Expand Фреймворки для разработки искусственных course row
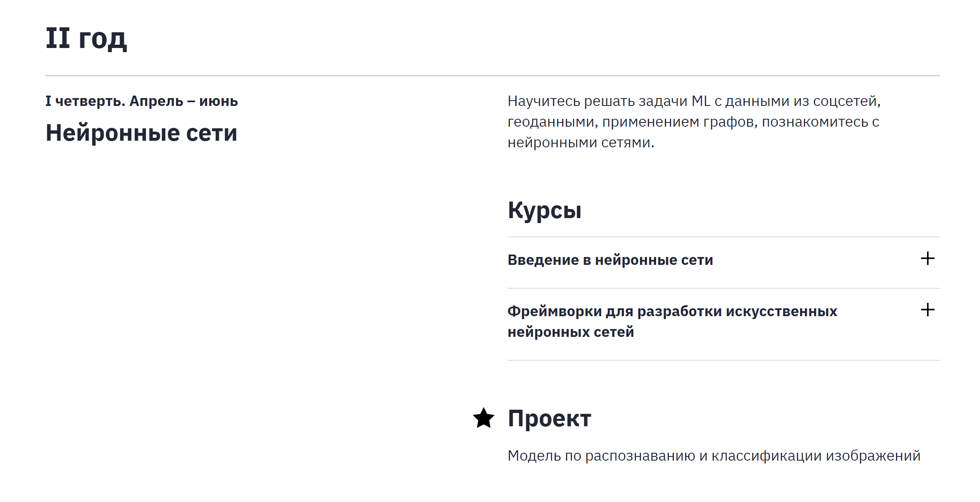The width and height of the screenshot is (980, 502). 672,311
